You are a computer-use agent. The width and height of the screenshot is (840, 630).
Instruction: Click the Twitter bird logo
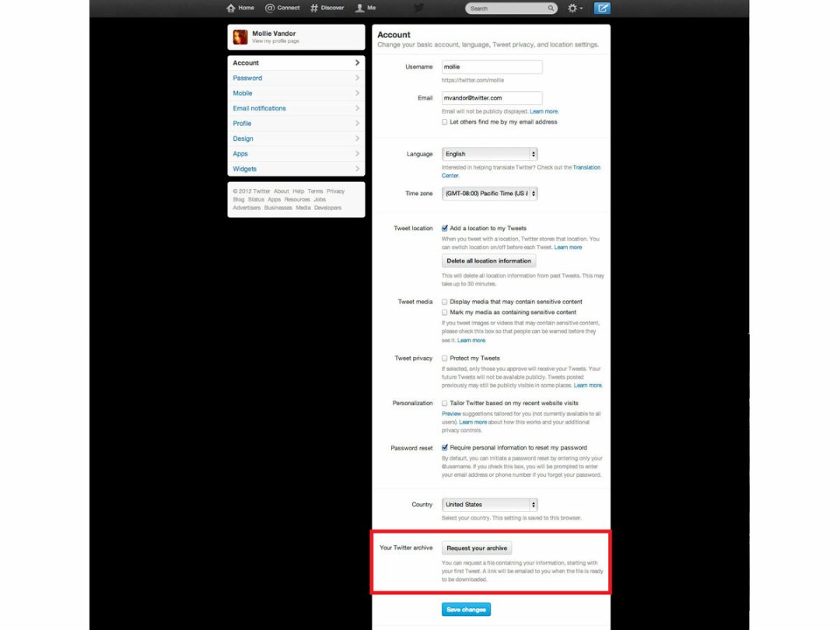tap(419, 8)
